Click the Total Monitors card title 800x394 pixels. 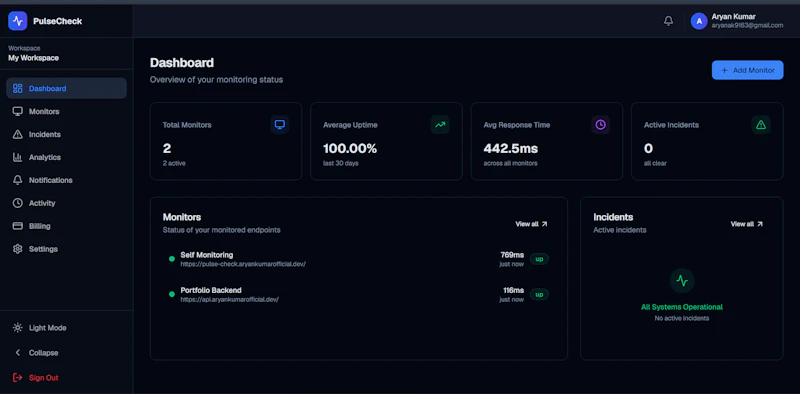pos(187,125)
